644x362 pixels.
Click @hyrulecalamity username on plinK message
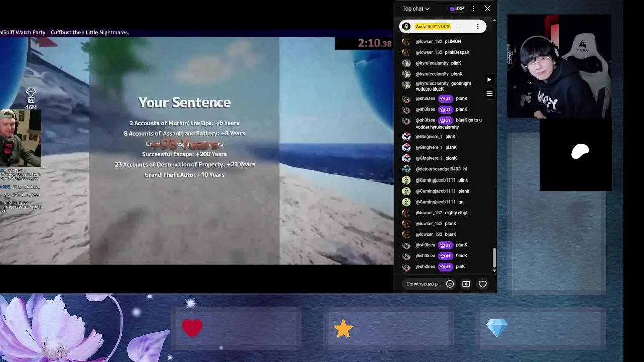[432, 63]
